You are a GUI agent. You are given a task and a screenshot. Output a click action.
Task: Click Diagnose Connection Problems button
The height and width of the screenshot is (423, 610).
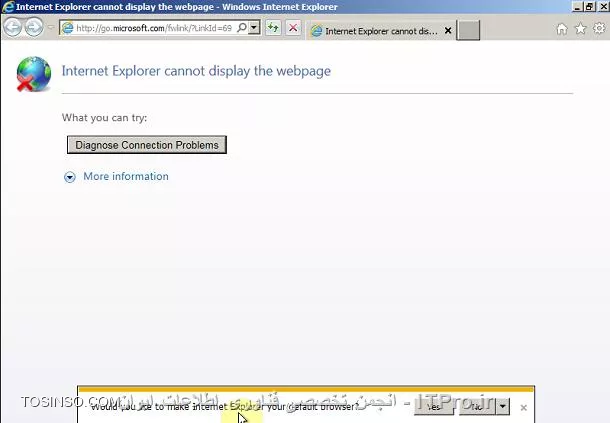coord(147,145)
